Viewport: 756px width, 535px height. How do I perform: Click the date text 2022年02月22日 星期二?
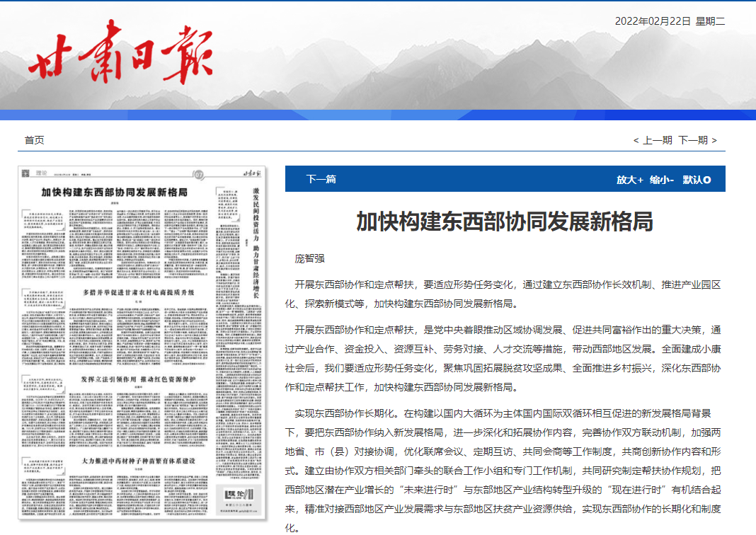pos(670,21)
